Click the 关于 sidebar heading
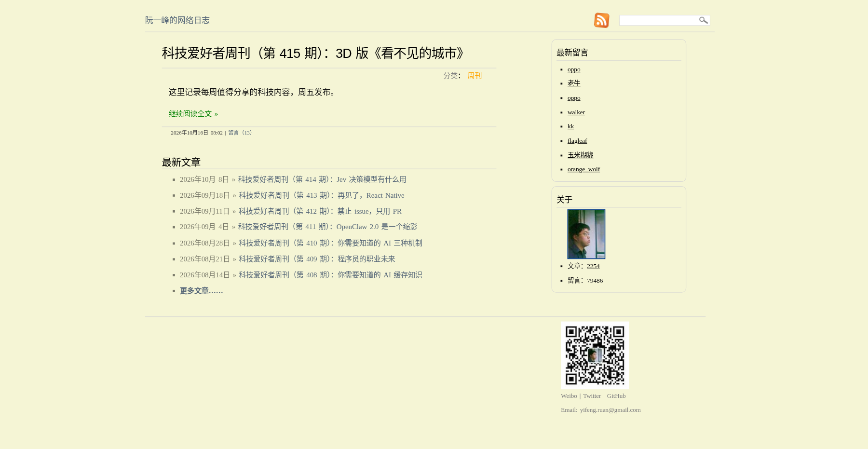868x449 pixels. pos(564,200)
